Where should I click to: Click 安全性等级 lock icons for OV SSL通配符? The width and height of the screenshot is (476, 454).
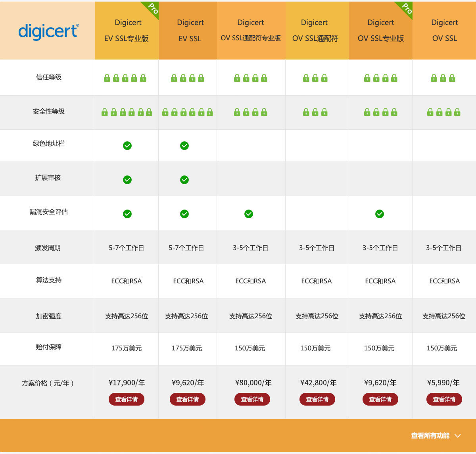315,112
